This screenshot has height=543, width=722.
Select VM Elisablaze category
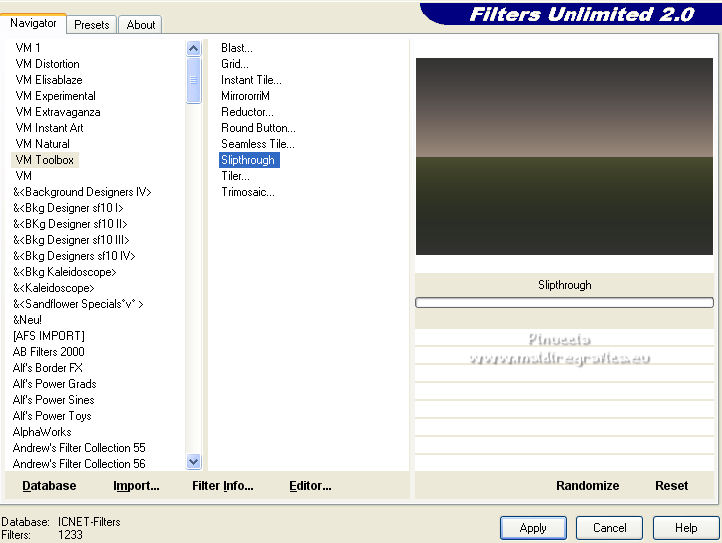click(x=49, y=80)
